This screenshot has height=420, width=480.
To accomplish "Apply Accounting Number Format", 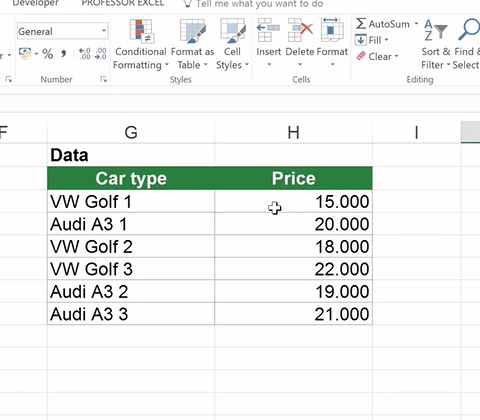I will point(25,53).
